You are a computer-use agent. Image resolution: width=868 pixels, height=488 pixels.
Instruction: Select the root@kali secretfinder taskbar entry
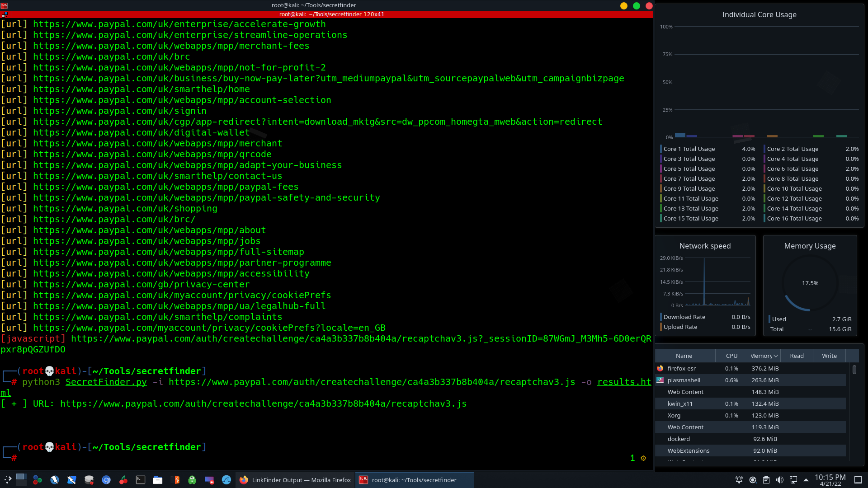click(414, 480)
